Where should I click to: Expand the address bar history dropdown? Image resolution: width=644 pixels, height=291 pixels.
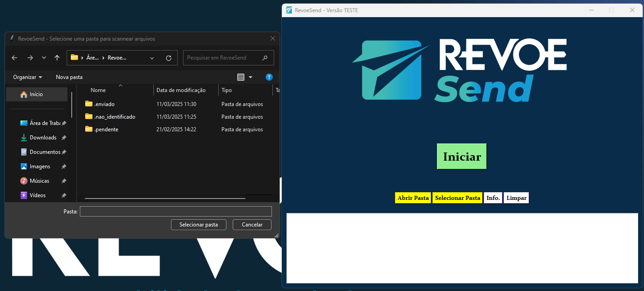pos(152,58)
